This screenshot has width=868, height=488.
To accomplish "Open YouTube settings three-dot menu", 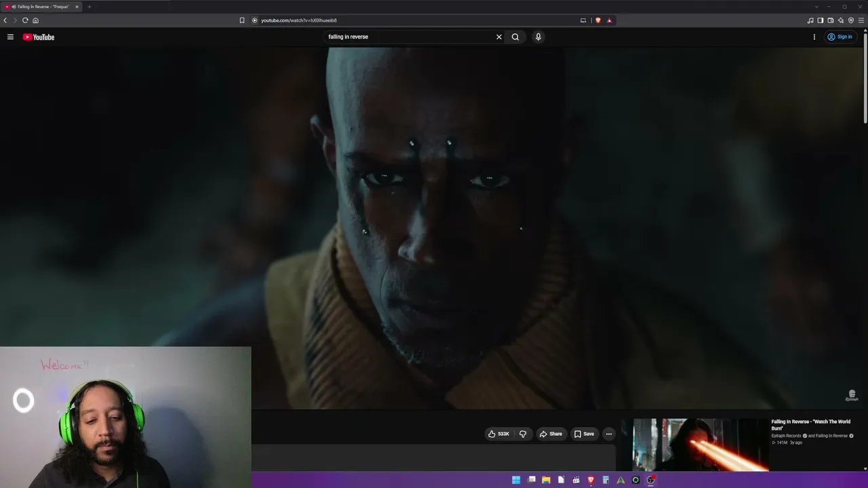I will pos(814,37).
